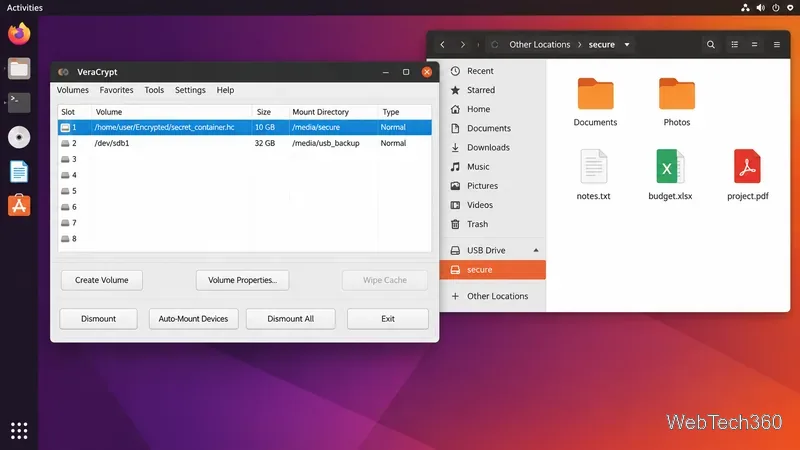Dismount the selected volume
Screen dimensions: 800x450
pyautogui.click(x=98, y=319)
